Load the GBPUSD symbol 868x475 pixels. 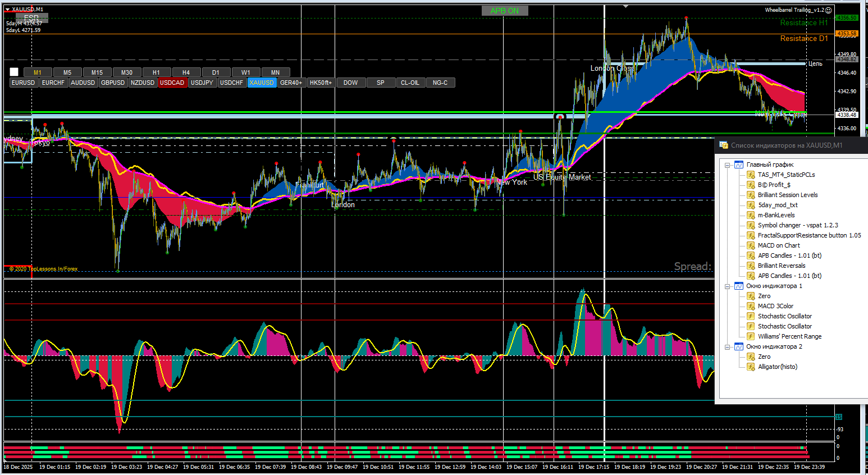(113, 83)
